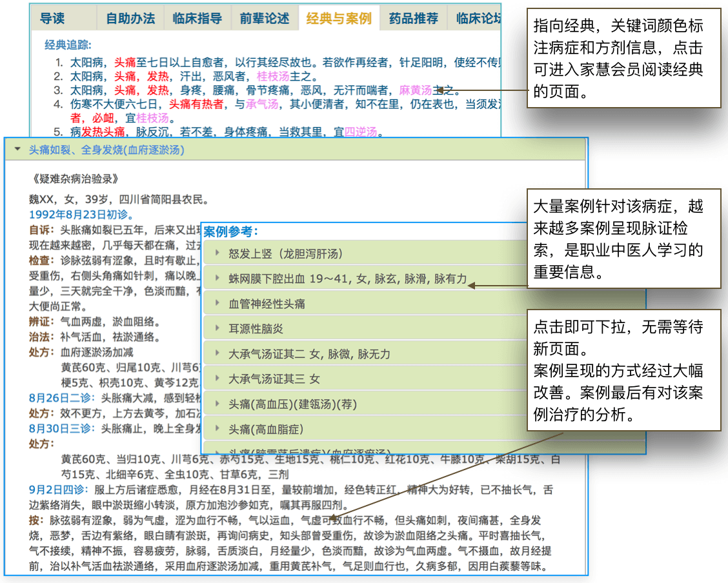Click the arrow beside 耳源性脑炎
The width and height of the screenshot is (728, 583).
pyautogui.click(x=218, y=329)
